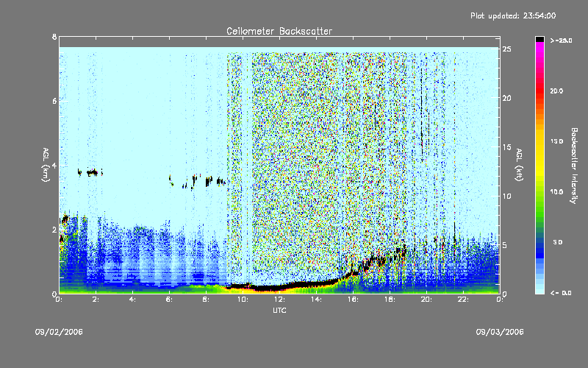Click the 5 tick on the kft axis

(505, 245)
